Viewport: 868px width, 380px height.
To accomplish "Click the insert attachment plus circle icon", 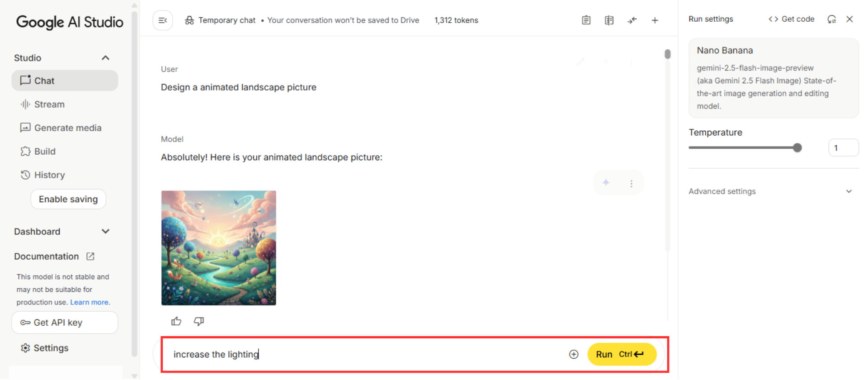I will [574, 354].
